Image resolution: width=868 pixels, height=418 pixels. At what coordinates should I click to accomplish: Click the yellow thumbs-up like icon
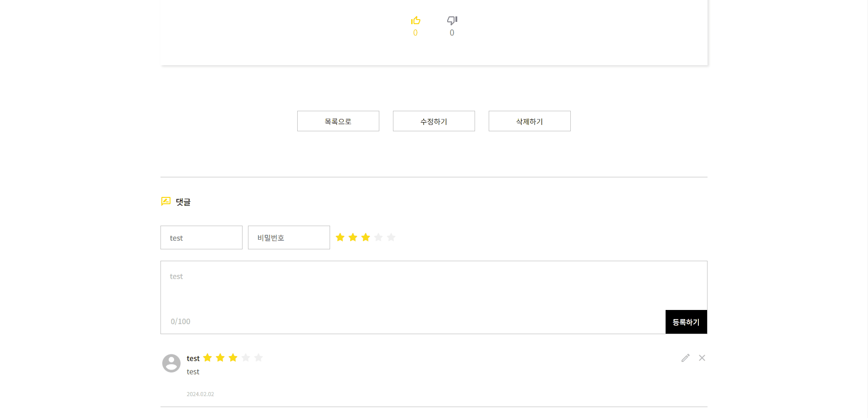tap(415, 21)
